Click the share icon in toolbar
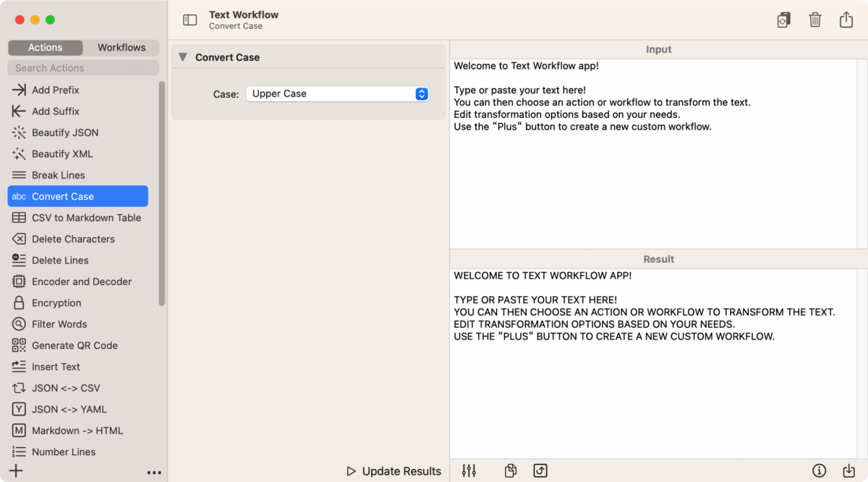 [846, 20]
